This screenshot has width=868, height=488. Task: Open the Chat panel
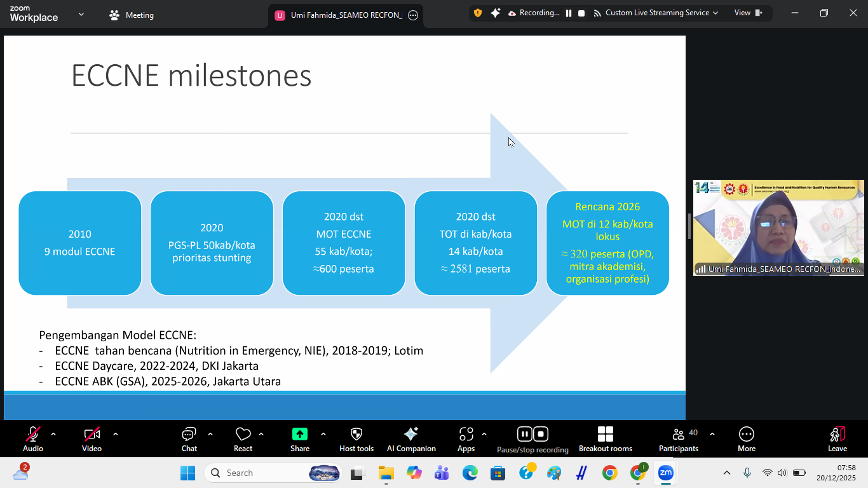189,438
